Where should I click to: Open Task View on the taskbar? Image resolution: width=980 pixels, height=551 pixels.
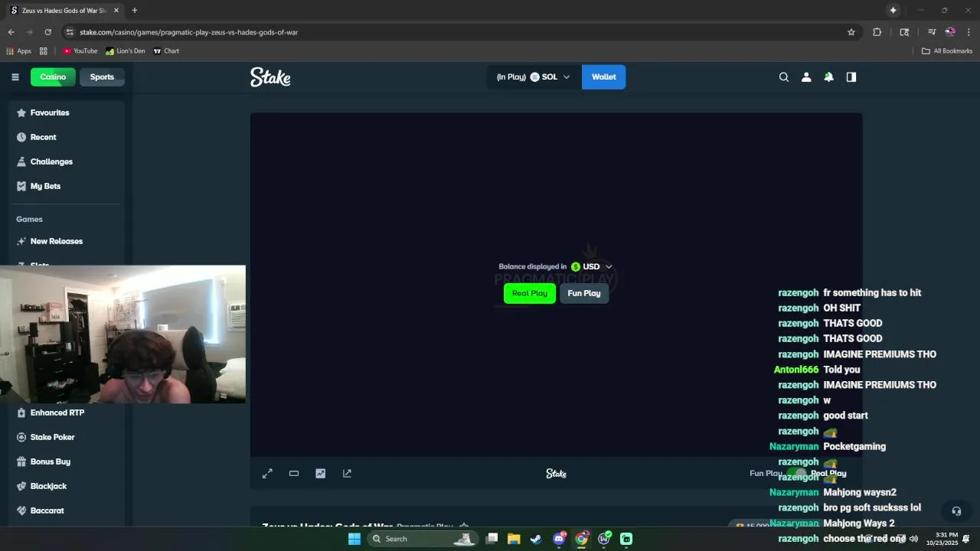click(x=492, y=539)
